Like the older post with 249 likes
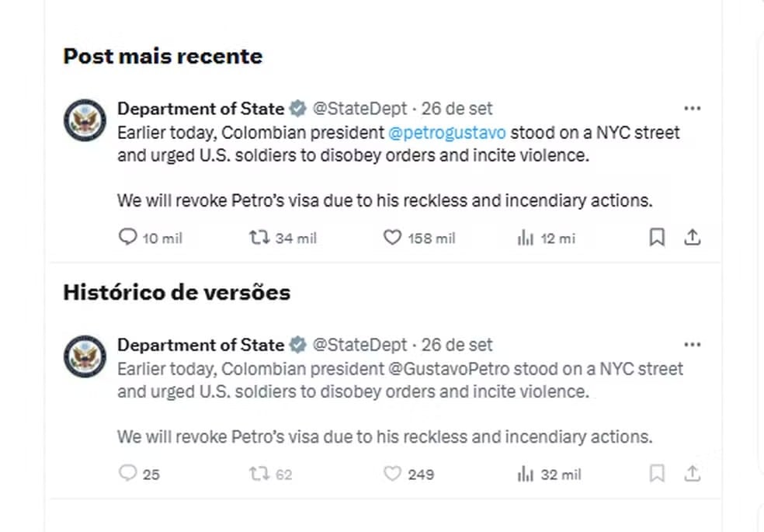 tap(391, 474)
